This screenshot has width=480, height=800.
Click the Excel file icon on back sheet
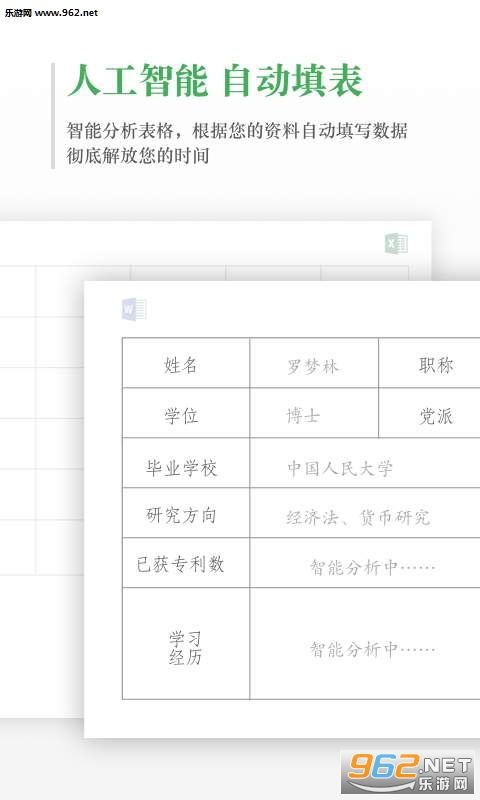coord(396,243)
